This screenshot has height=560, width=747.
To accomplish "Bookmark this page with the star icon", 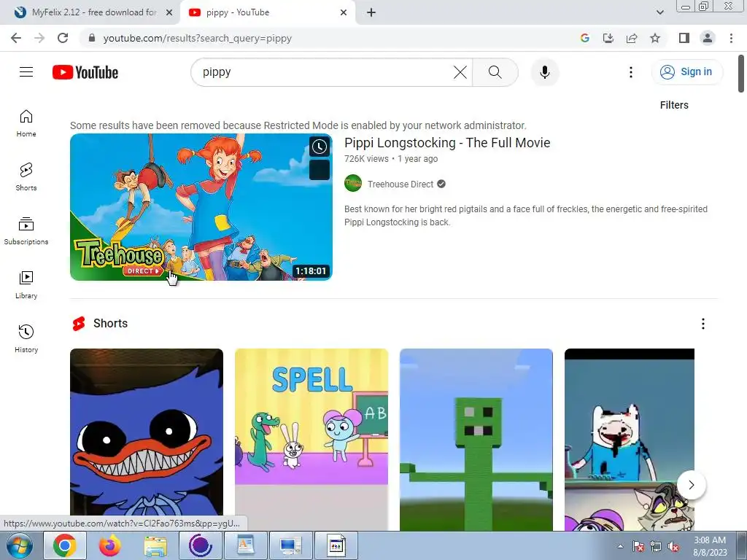I will point(655,38).
